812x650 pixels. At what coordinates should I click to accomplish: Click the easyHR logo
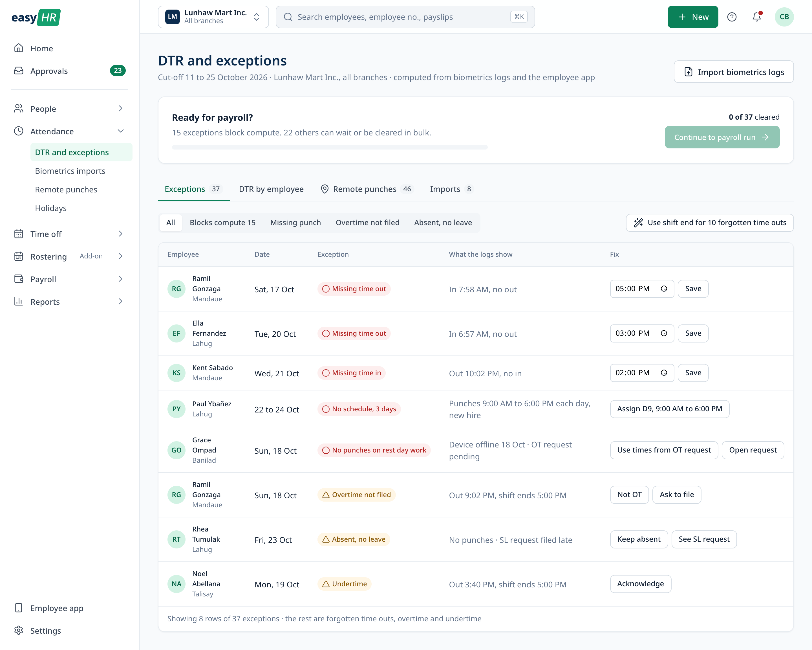pyautogui.click(x=36, y=17)
